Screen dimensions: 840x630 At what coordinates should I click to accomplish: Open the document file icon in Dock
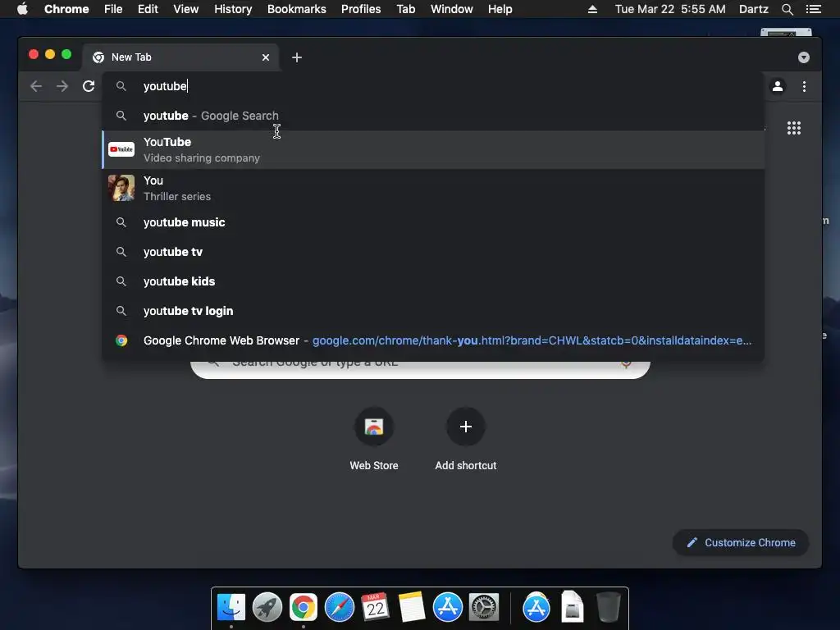(x=572, y=606)
